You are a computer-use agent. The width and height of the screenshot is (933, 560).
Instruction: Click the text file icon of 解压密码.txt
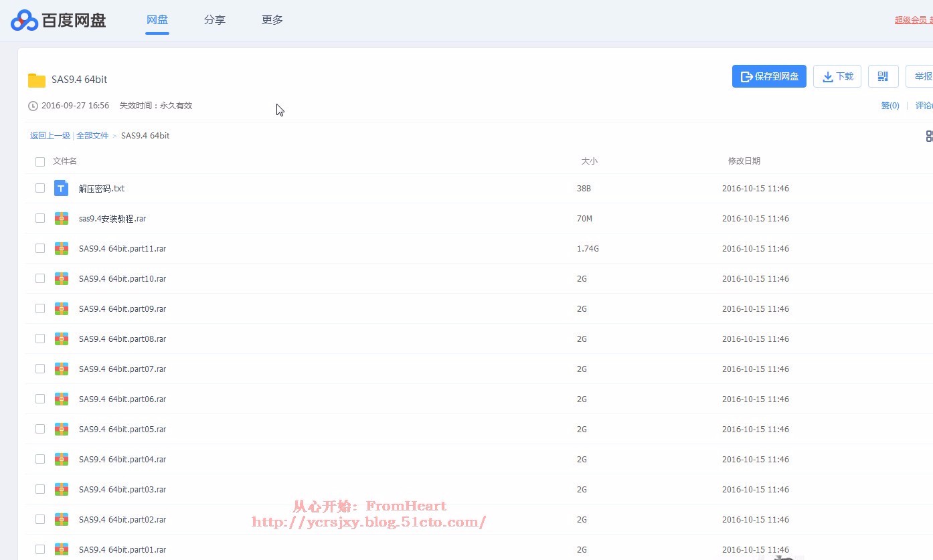point(62,188)
